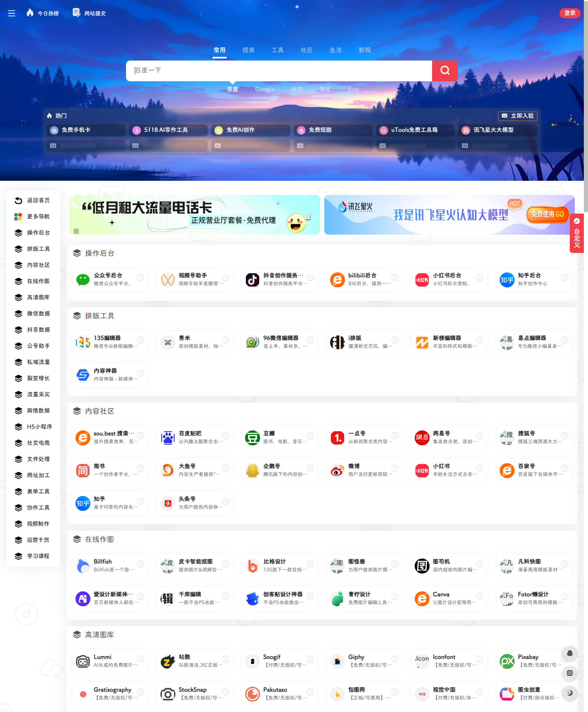Select the 社区 search tab
The image size is (588, 712).
click(306, 50)
